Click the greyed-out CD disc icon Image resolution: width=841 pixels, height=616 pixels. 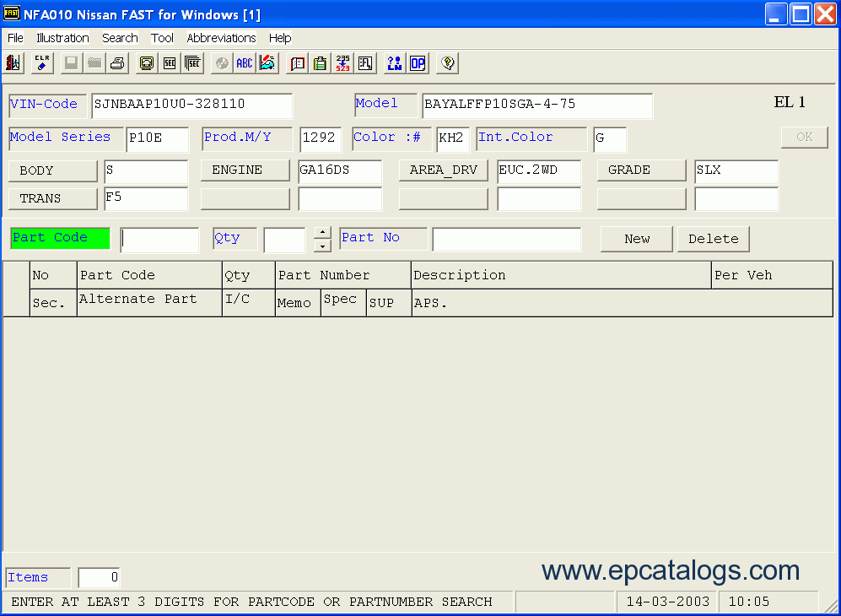click(222, 63)
